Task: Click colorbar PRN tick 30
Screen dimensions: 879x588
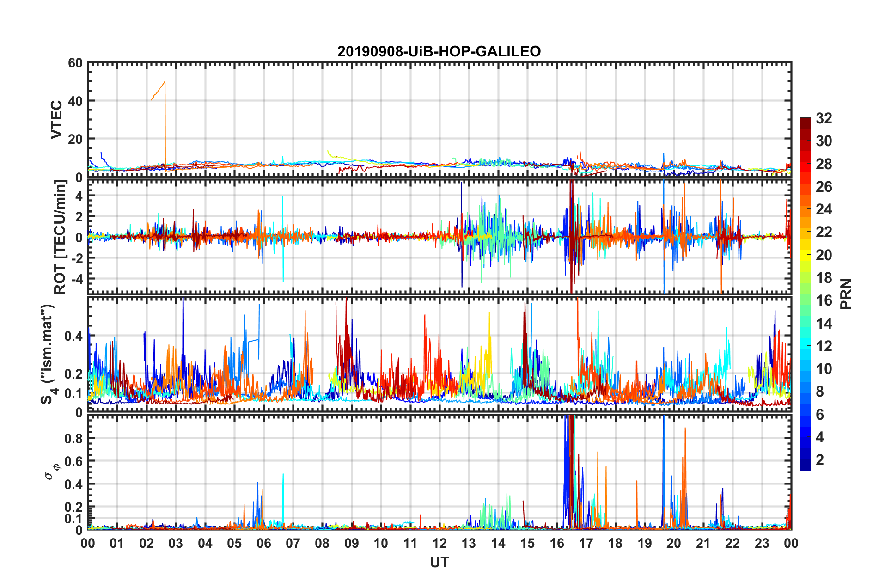Action: [x=824, y=141]
